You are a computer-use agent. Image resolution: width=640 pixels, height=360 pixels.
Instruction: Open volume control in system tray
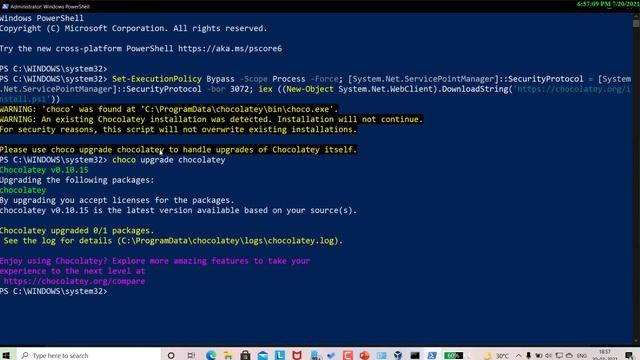[x=548, y=356]
